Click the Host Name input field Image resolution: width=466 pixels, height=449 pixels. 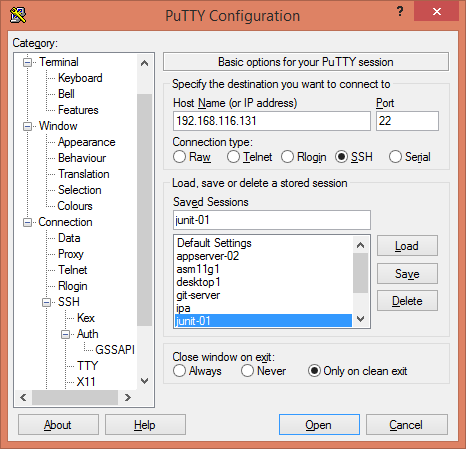[x=272, y=121]
